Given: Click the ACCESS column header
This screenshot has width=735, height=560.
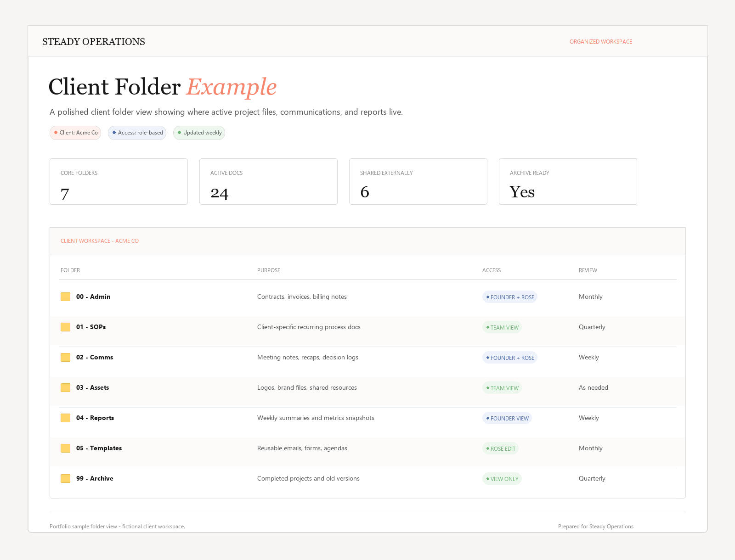Looking at the screenshot, I should [x=492, y=270].
